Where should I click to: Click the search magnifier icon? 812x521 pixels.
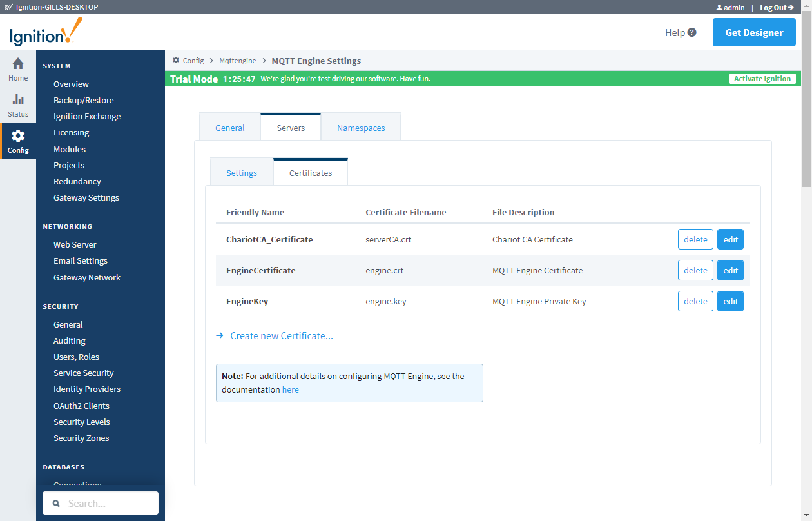56,504
